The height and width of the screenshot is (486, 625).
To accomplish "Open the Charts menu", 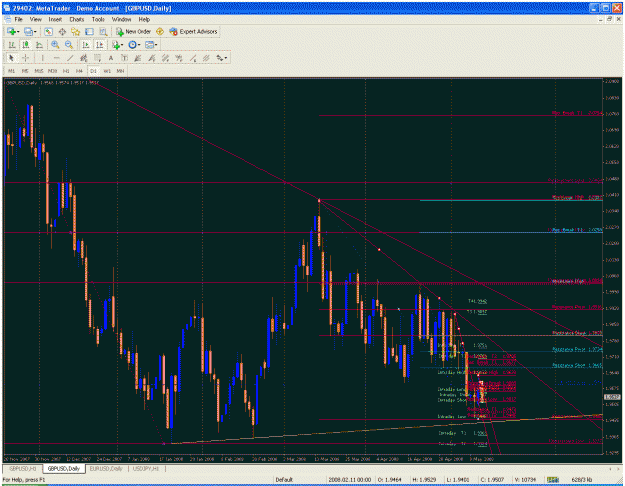I will click(x=77, y=19).
